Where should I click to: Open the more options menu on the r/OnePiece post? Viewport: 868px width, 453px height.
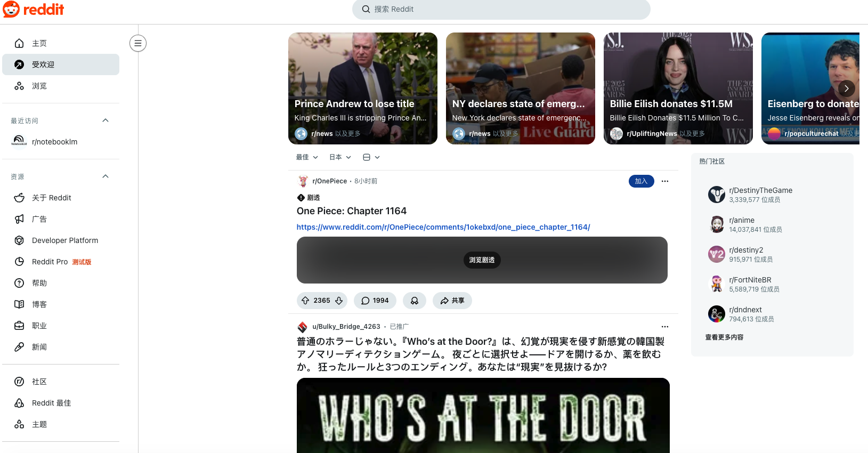pos(665,181)
